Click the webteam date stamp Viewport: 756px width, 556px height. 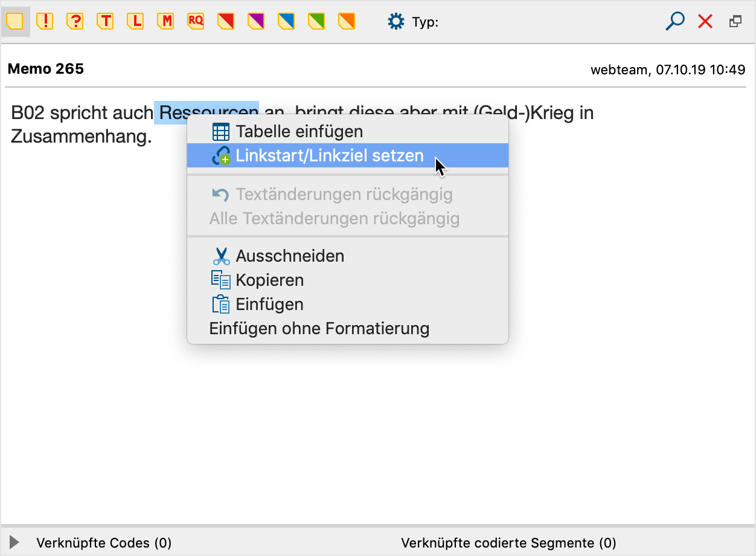coord(668,70)
